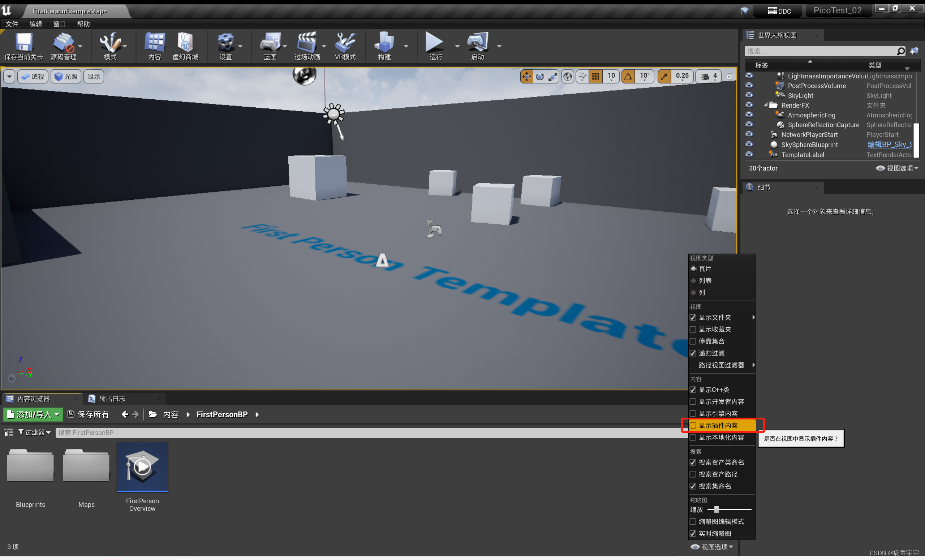Enable 显示插件内容 checkbox
Viewport: 925px width, 560px height.
[x=693, y=425]
